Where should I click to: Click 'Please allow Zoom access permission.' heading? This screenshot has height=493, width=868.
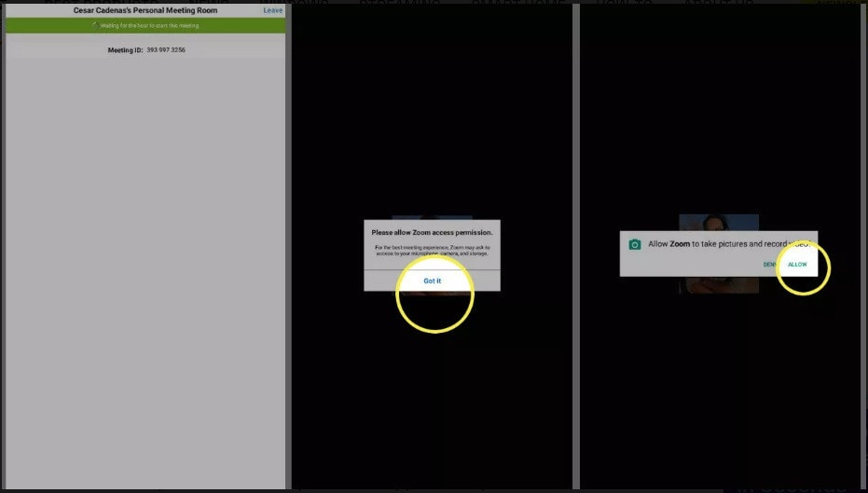432,232
